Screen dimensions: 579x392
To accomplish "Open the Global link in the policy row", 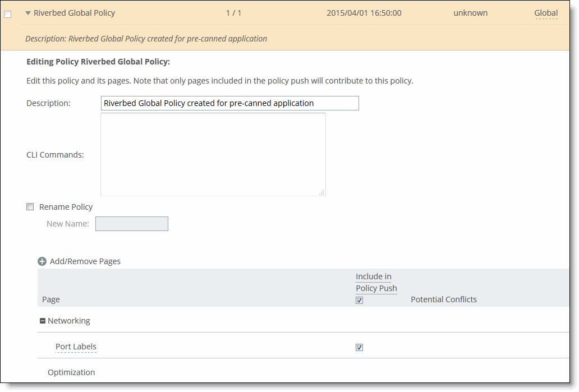I will [x=546, y=13].
